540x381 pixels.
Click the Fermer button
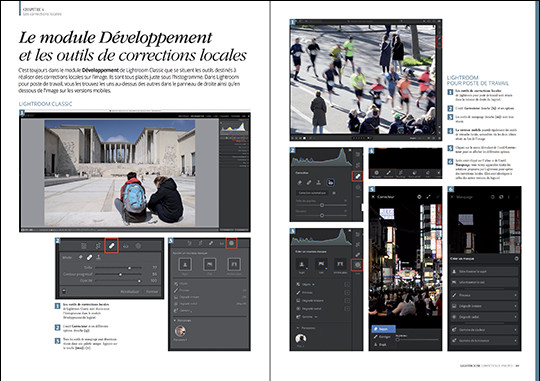(152, 291)
